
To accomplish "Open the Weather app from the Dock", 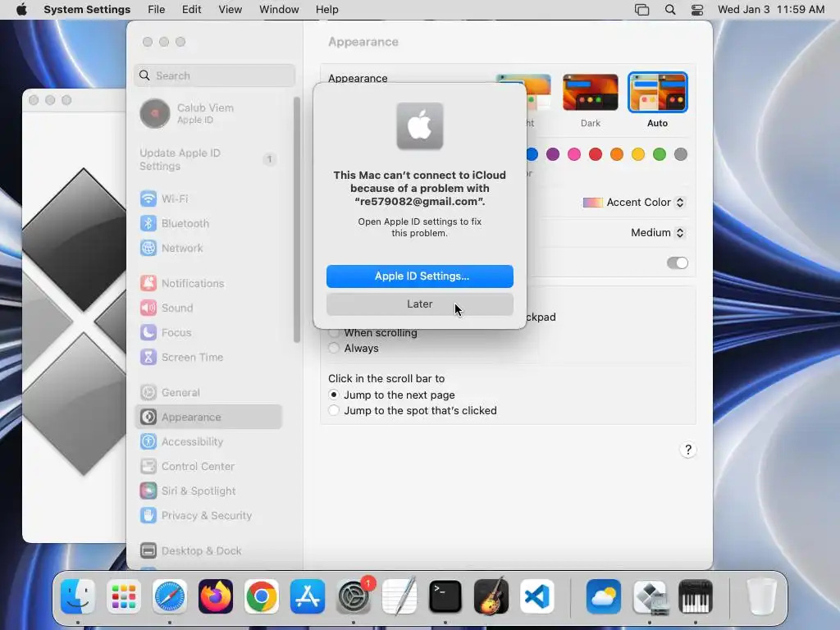I will (x=604, y=596).
